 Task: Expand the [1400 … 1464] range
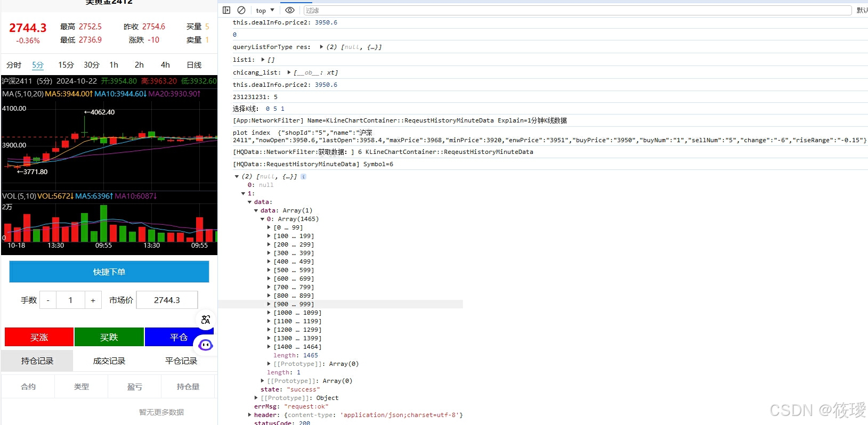point(269,347)
